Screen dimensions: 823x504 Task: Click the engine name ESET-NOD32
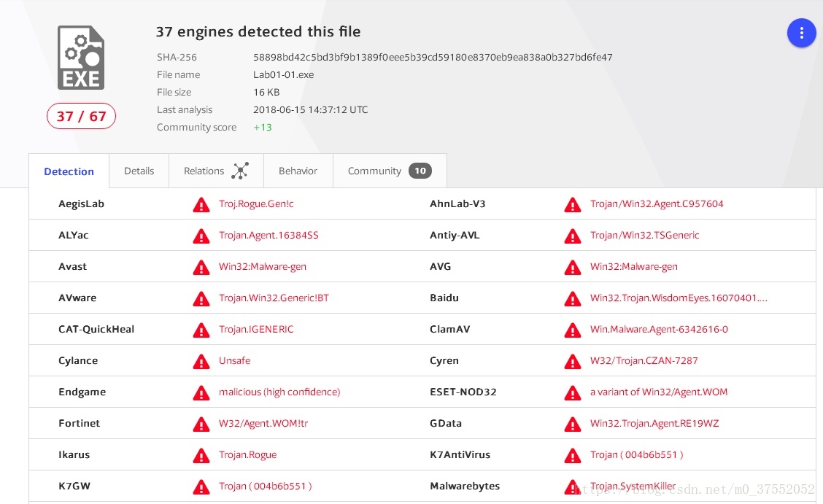coord(463,392)
